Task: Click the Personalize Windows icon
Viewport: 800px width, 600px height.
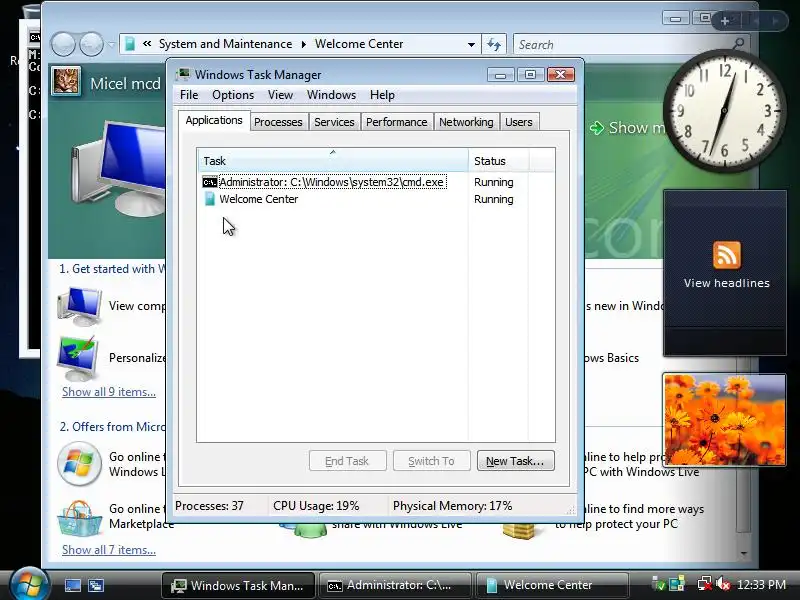Action: 78,358
